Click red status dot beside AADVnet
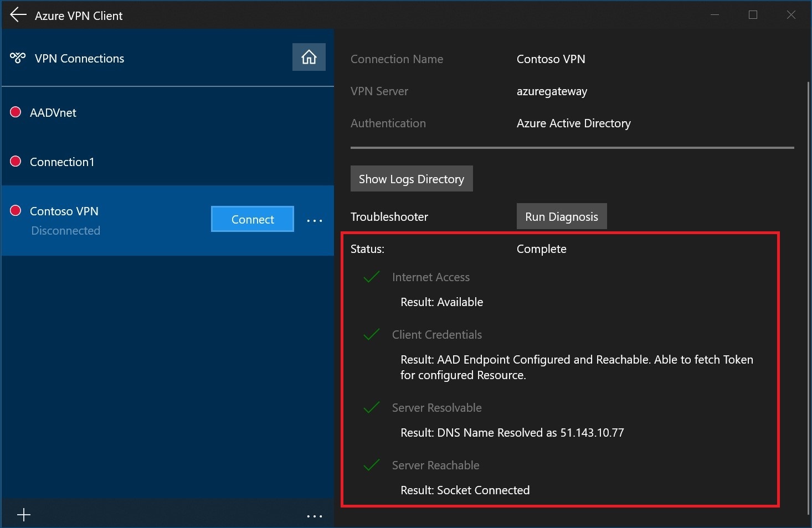812x528 pixels. point(16,112)
